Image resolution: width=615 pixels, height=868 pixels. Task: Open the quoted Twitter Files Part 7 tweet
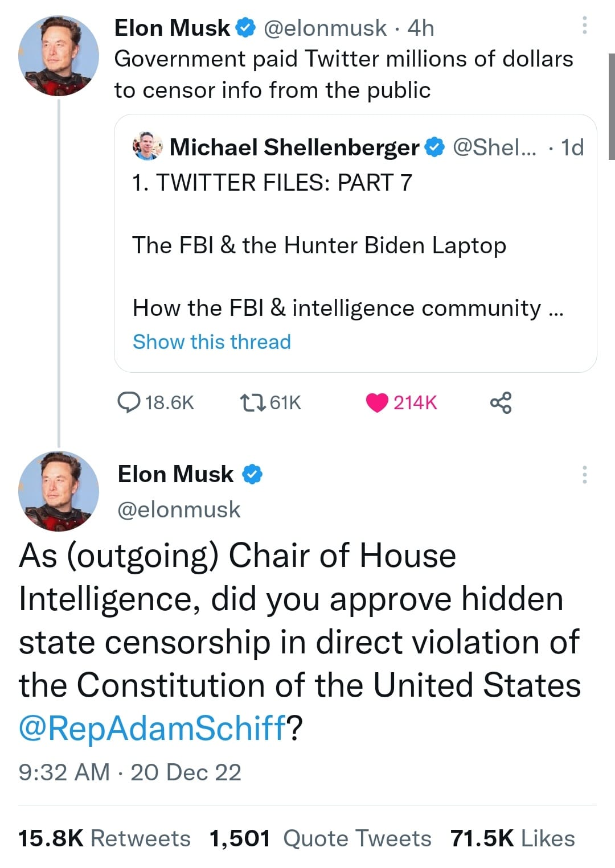pos(355,245)
